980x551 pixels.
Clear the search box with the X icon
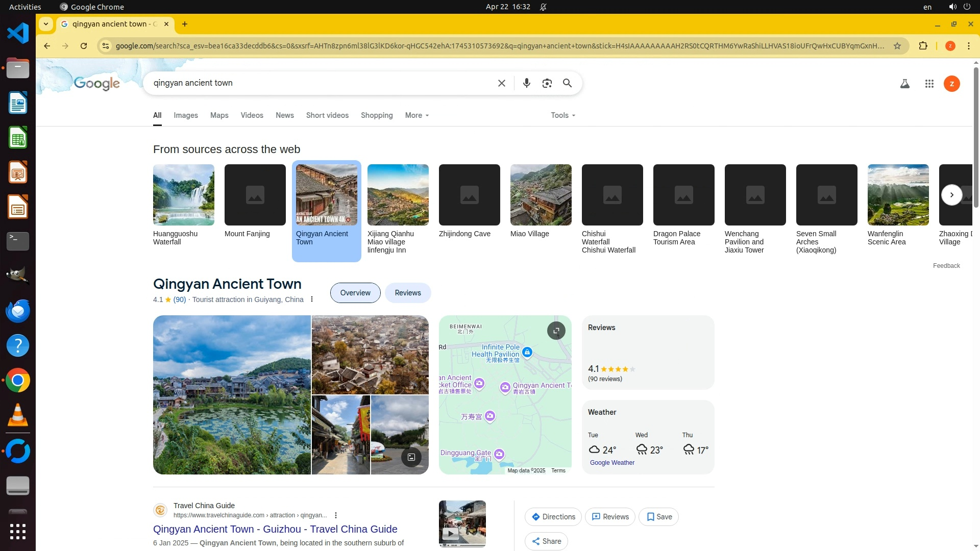(x=501, y=83)
